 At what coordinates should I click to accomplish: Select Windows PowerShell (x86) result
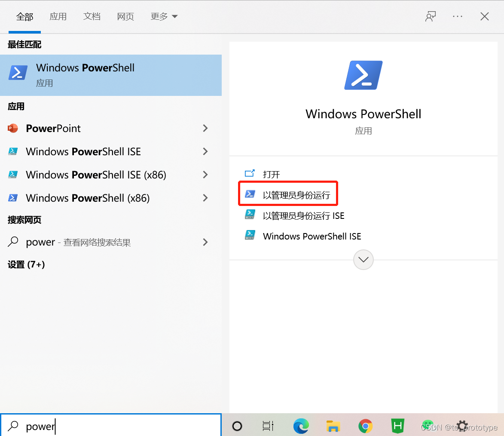pyautogui.click(x=111, y=198)
